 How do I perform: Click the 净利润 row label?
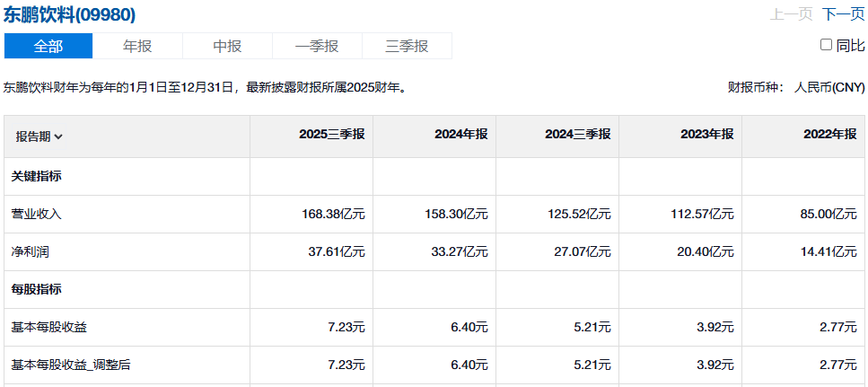31,252
